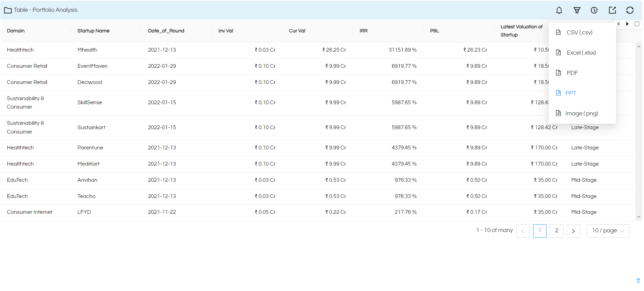Select PPT export option

[x=582, y=93]
